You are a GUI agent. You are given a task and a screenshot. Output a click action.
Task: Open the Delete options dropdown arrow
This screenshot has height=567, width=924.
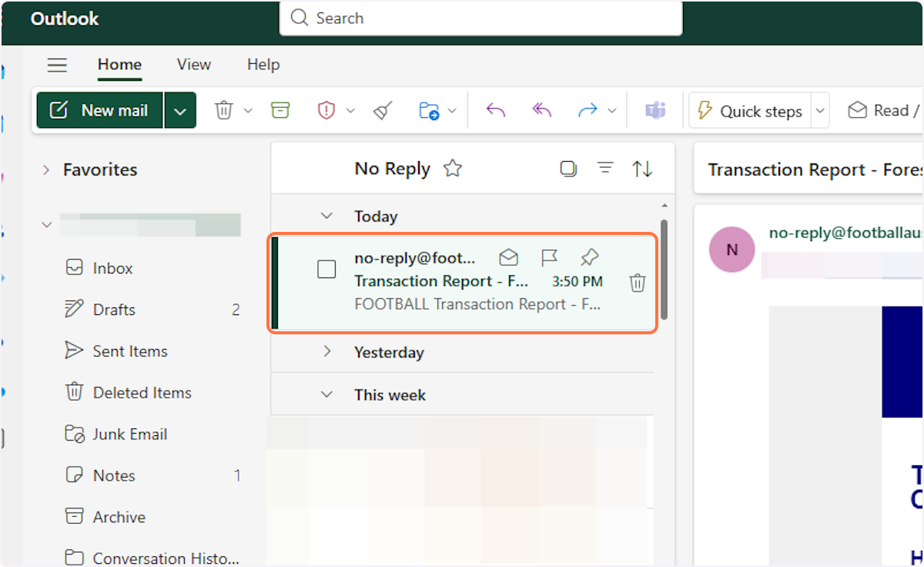click(248, 111)
